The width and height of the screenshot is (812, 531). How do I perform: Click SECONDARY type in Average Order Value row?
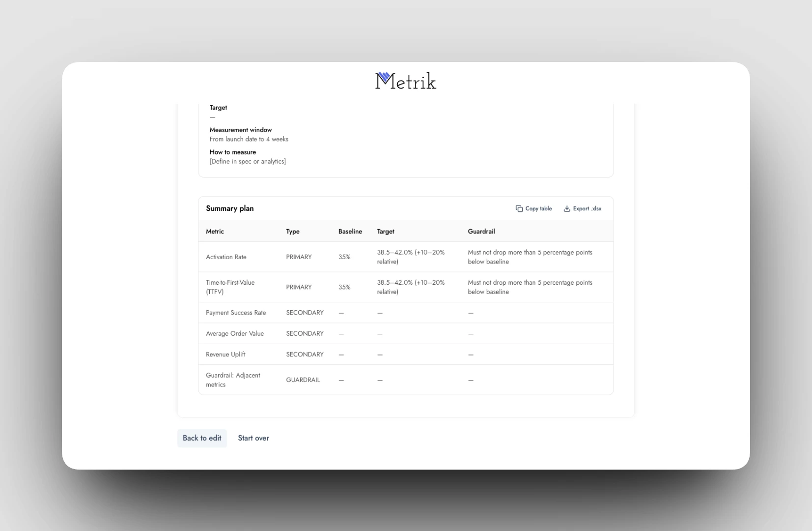(305, 333)
